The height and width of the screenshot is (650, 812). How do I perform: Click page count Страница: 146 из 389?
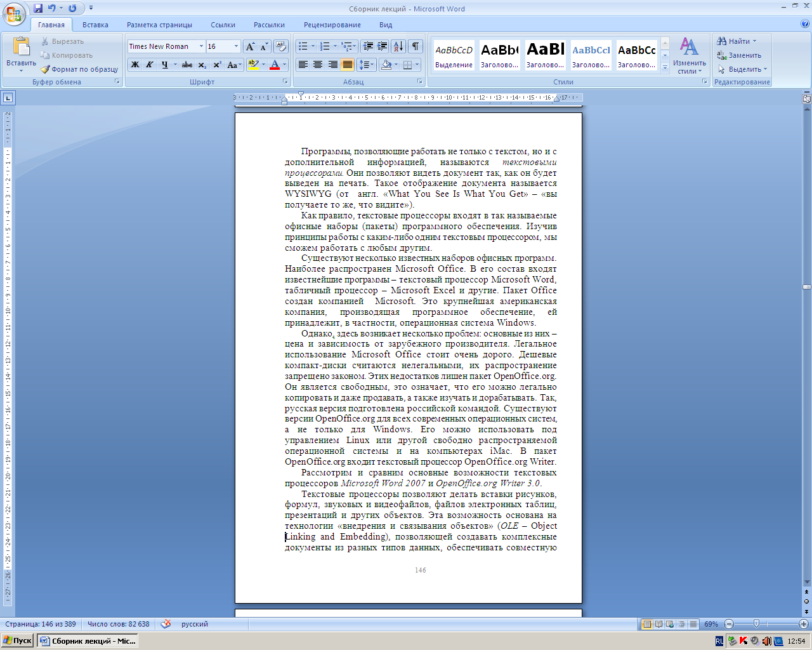[41, 624]
